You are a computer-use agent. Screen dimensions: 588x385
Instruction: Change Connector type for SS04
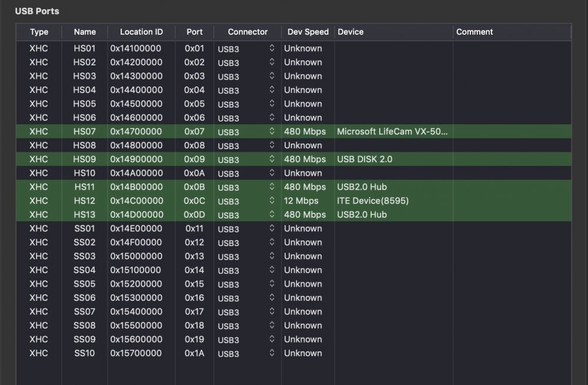[x=247, y=270]
